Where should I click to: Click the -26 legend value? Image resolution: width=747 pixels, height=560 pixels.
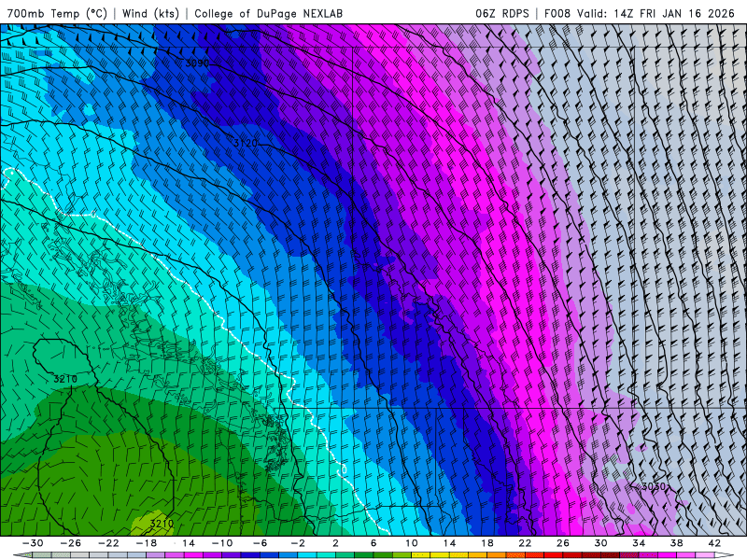[71, 543]
